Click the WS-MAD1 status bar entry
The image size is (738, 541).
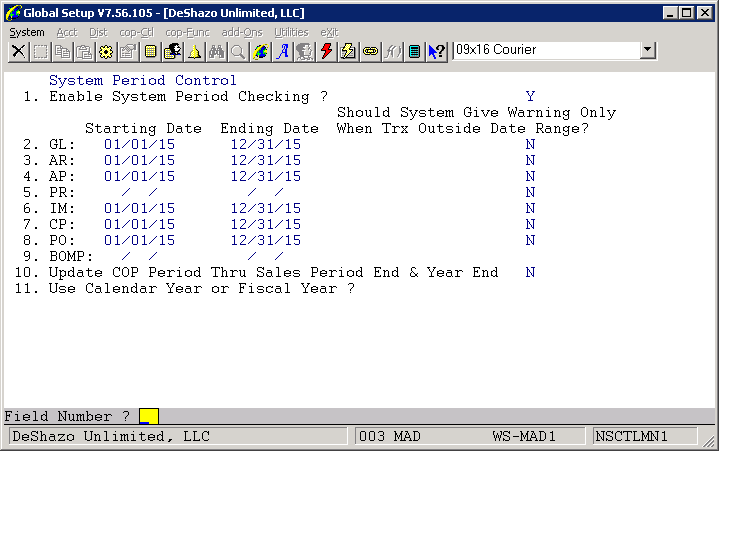click(x=524, y=436)
